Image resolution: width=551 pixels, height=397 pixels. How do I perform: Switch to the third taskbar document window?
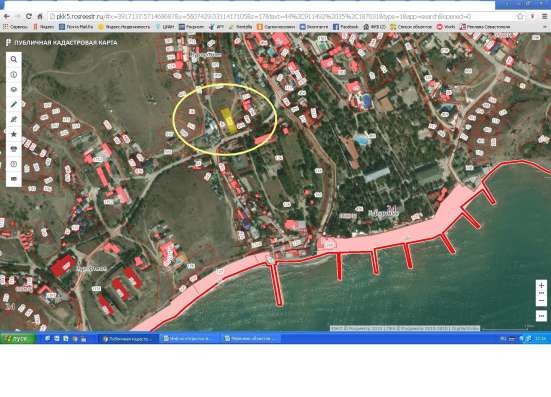point(251,339)
